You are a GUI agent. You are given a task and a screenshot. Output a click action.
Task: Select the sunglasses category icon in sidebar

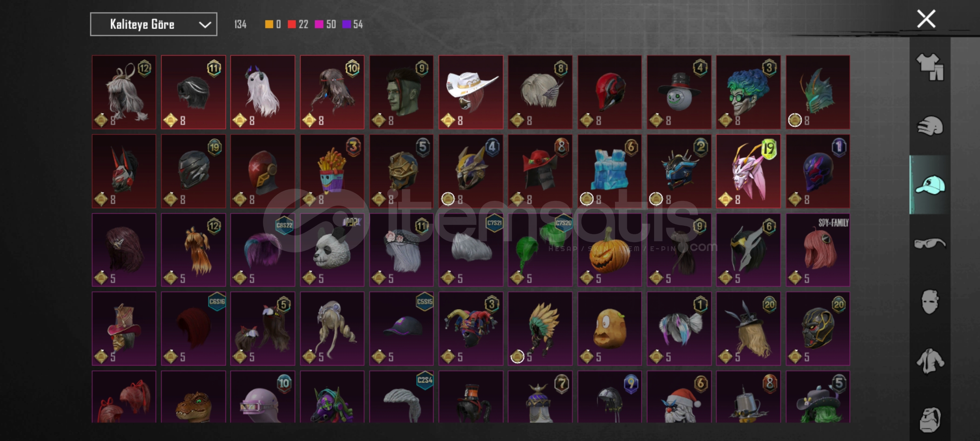point(930,243)
